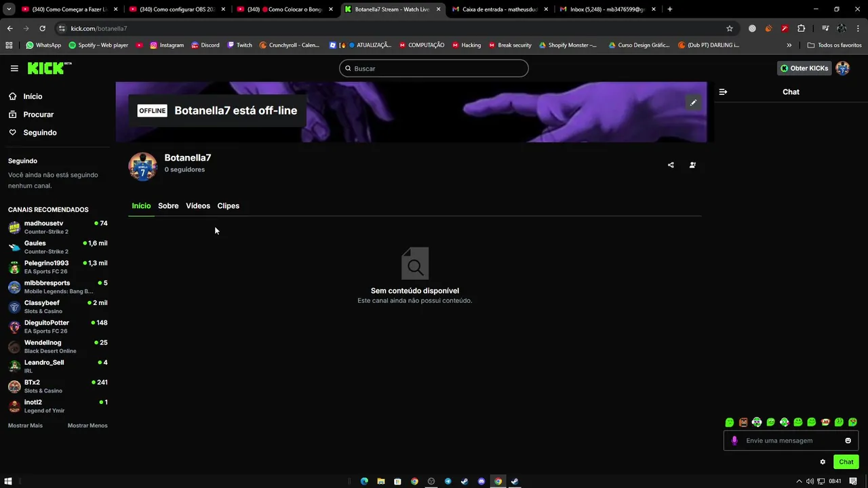This screenshot has height=488, width=868.
Task: Open Microsoft Edge from taskbar
Action: pyautogui.click(x=364, y=481)
